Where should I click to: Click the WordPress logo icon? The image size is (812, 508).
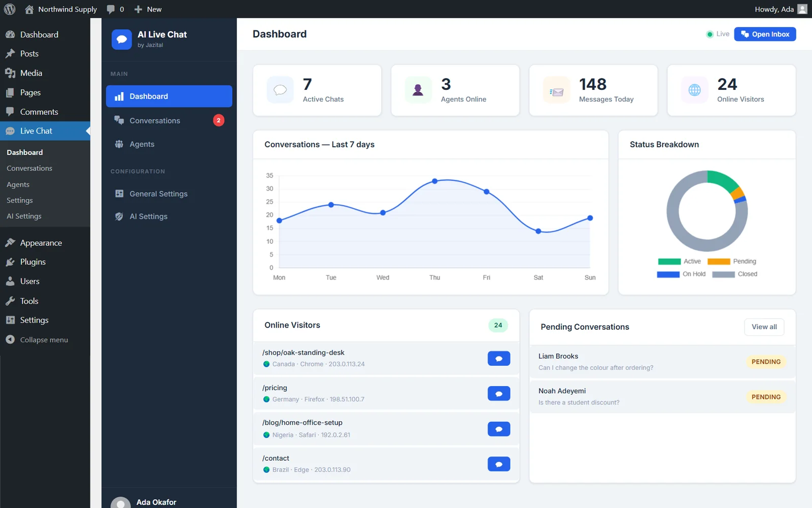tap(10, 9)
